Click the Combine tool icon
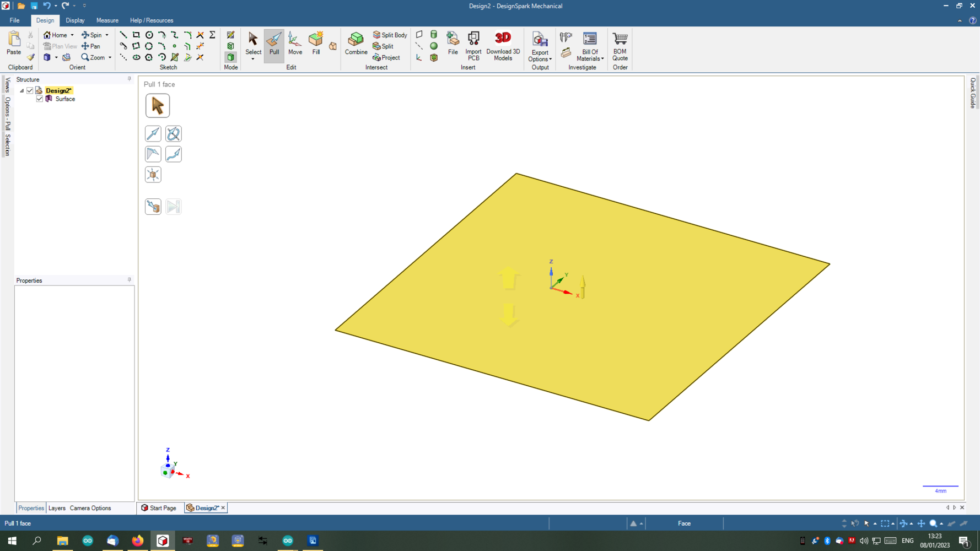Viewport: 980px width, 551px height. (x=356, y=44)
